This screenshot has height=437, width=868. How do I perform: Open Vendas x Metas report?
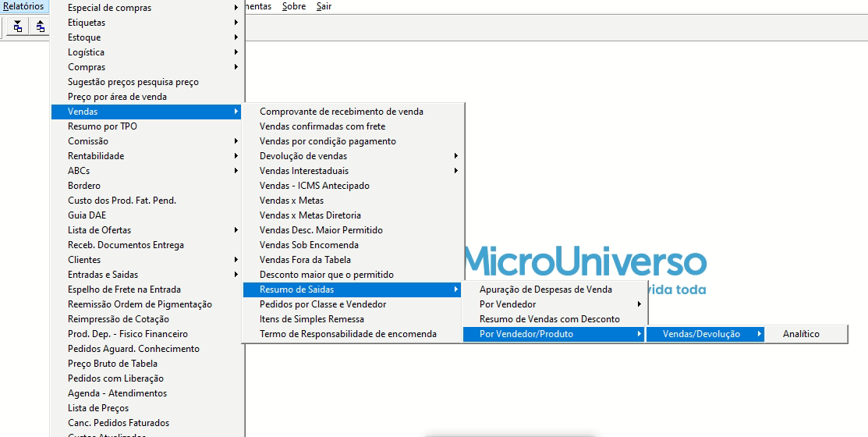click(x=352, y=201)
